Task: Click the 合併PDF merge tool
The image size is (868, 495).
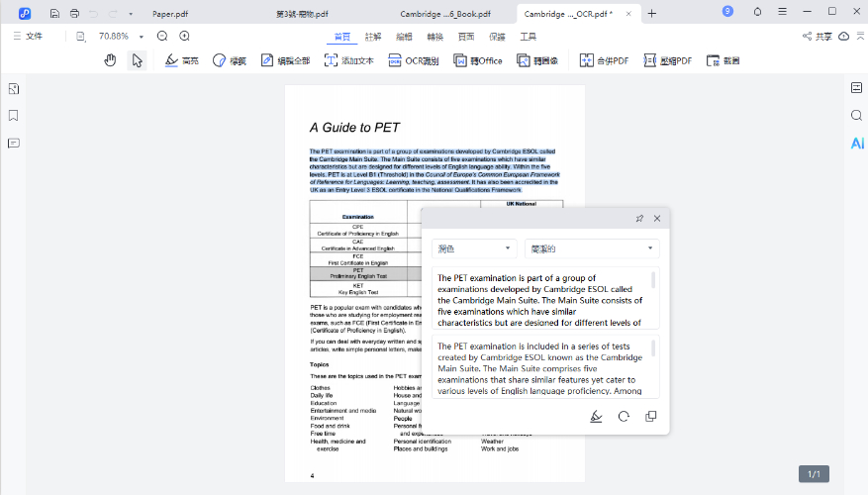Action: (x=604, y=60)
